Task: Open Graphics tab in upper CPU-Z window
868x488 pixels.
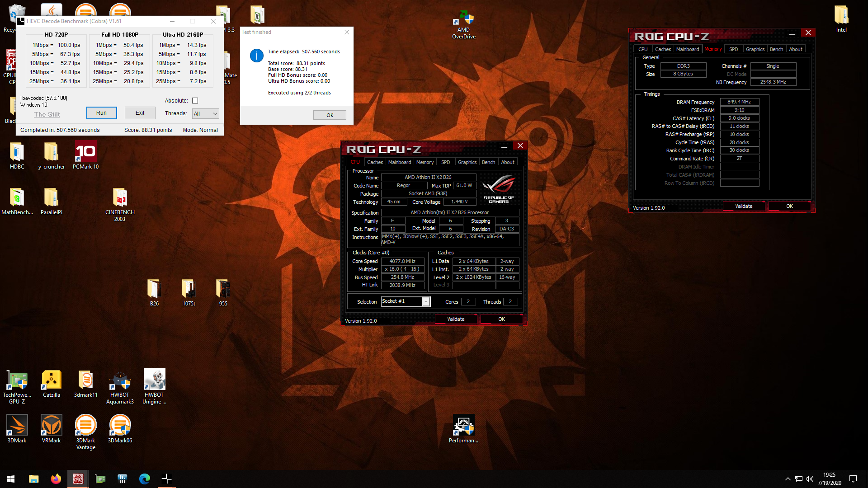Action: coord(755,49)
